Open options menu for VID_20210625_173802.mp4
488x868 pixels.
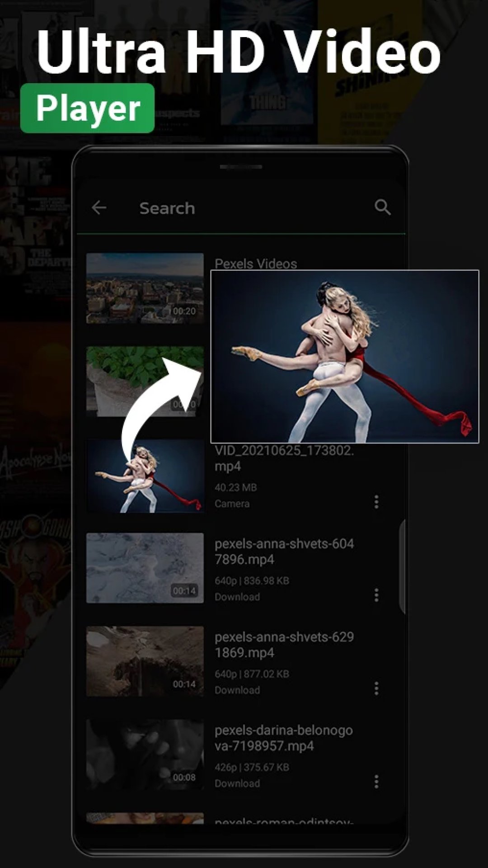pos(376,502)
